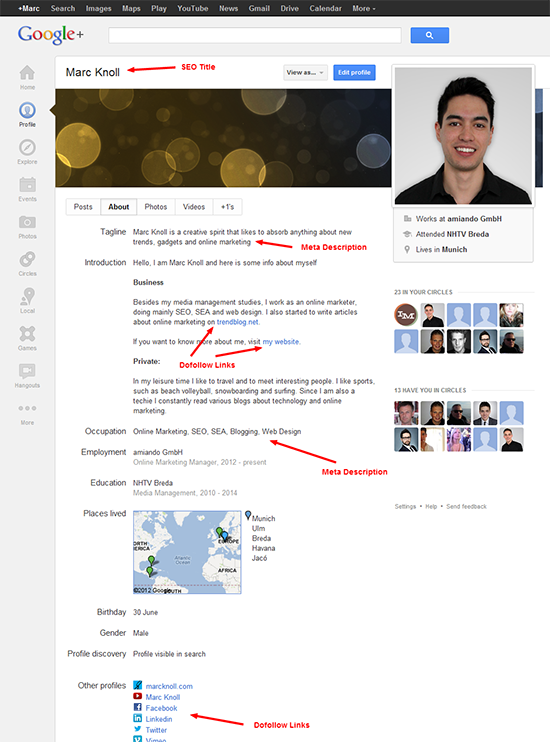550x742 pixels.
Task: Switch to the Posts tab
Action: coord(83,207)
